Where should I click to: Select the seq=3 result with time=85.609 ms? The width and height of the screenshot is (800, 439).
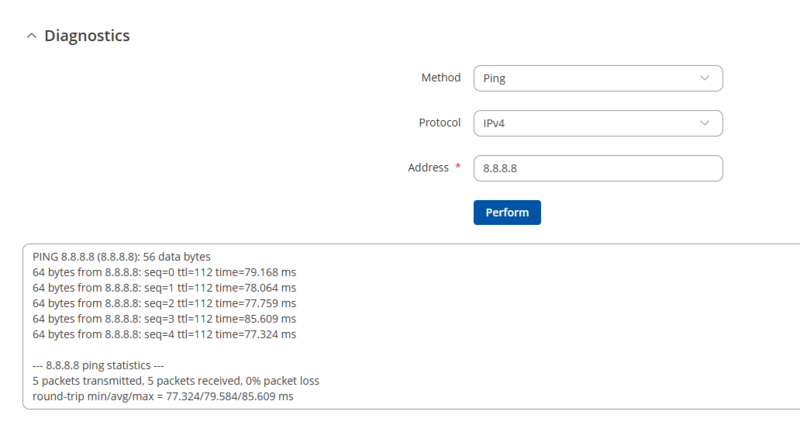point(164,318)
